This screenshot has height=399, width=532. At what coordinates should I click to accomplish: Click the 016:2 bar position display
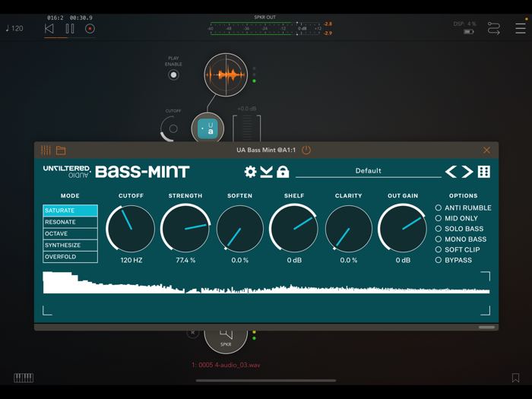coord(55,17)
